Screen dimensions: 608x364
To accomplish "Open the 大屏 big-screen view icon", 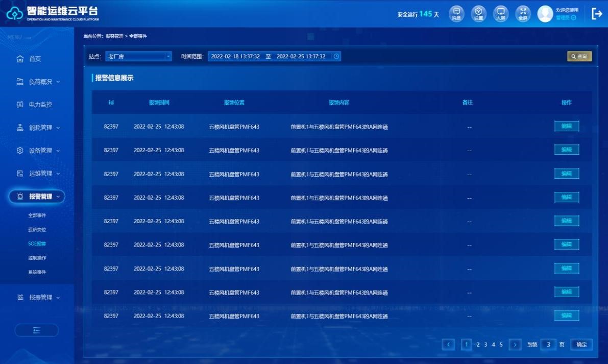I will 501,13.
